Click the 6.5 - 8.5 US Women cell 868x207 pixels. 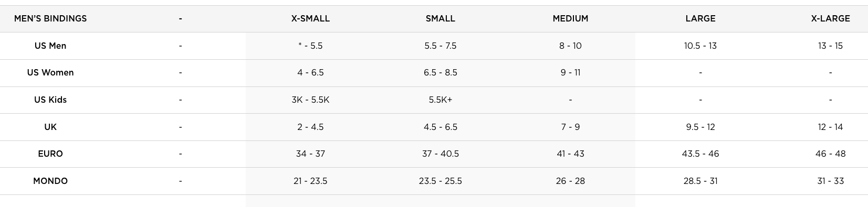pyautogui.click(x=440, y=72)
